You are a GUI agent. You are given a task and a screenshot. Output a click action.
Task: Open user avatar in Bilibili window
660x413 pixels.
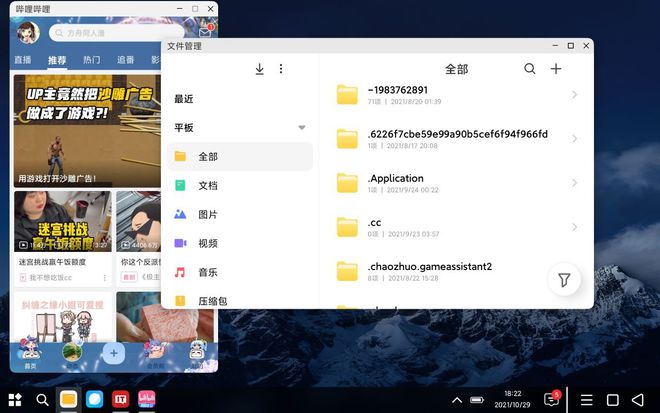28,32
